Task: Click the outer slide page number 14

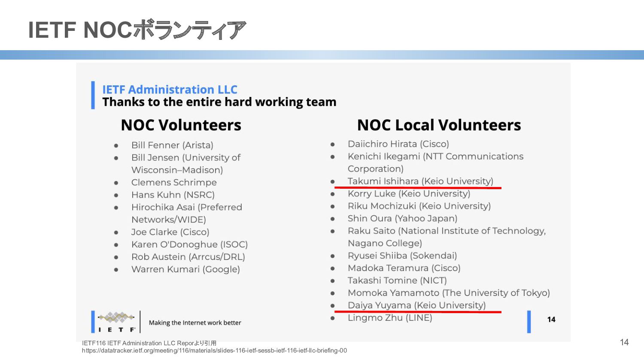Action: click(624, 342)
